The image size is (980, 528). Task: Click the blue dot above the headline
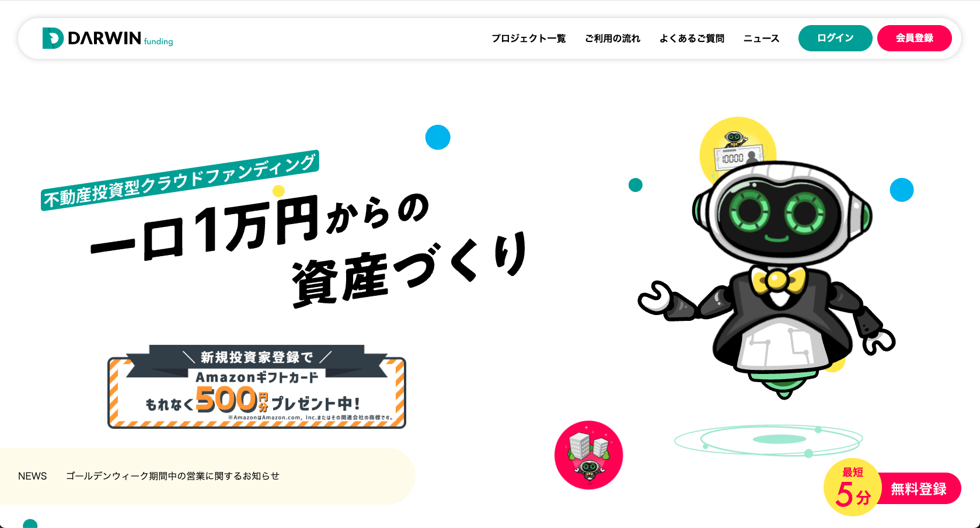point(438,137)
